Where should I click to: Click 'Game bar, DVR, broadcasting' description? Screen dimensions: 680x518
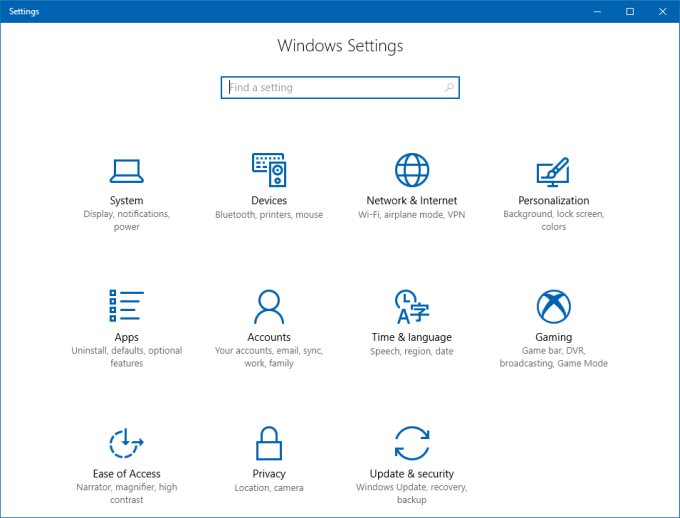coord(553,357)
